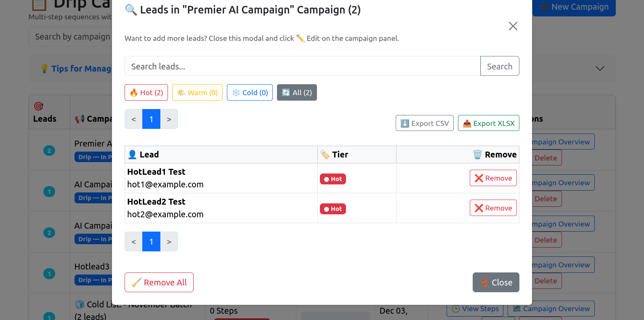Expand the Tips for Managing chevron
The height and width of the screenshot is (320, 644).
click(600, 68)
